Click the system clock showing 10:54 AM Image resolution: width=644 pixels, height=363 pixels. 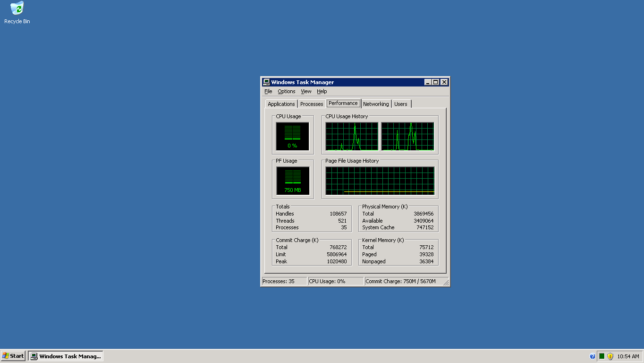pos(628,356)
